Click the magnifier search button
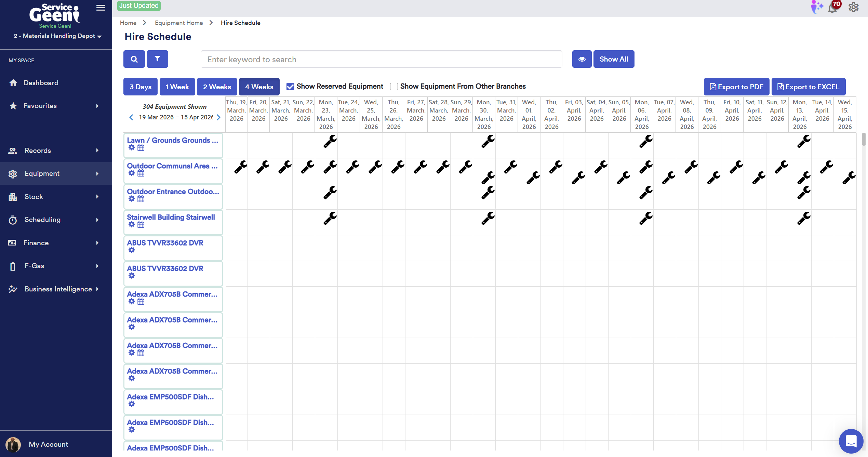The width and height of the screenshot is (868, 457). pyautogui.click(x=134, y=59)
